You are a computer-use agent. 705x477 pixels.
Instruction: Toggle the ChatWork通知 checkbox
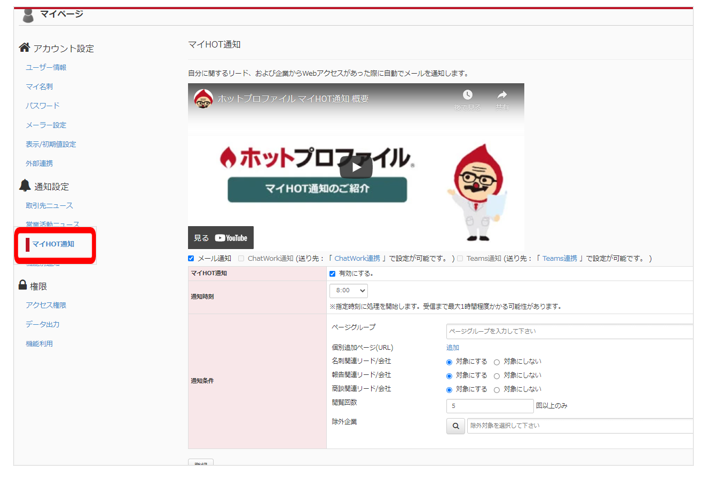click(x=241, y=259)
